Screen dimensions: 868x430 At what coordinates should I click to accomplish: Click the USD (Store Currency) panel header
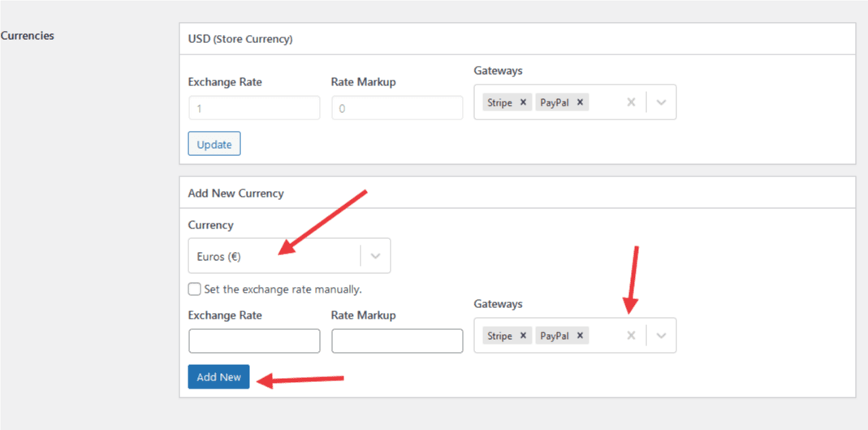240,38
